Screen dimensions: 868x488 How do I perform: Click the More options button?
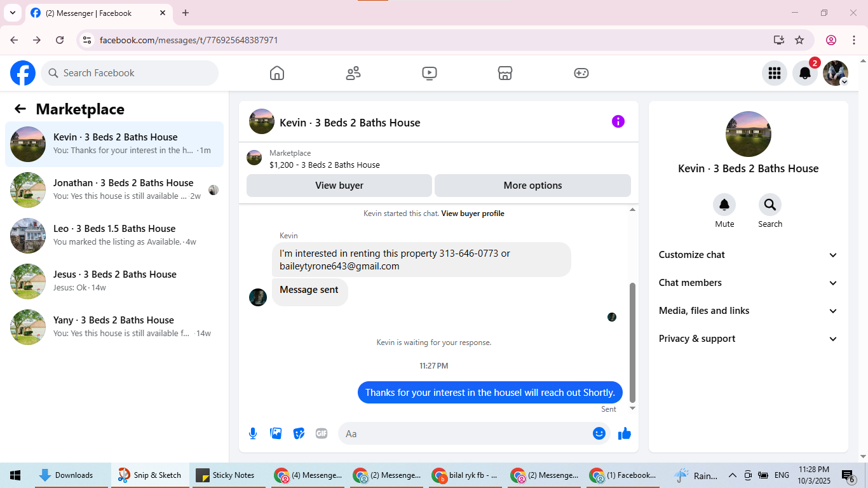point(532,186)
